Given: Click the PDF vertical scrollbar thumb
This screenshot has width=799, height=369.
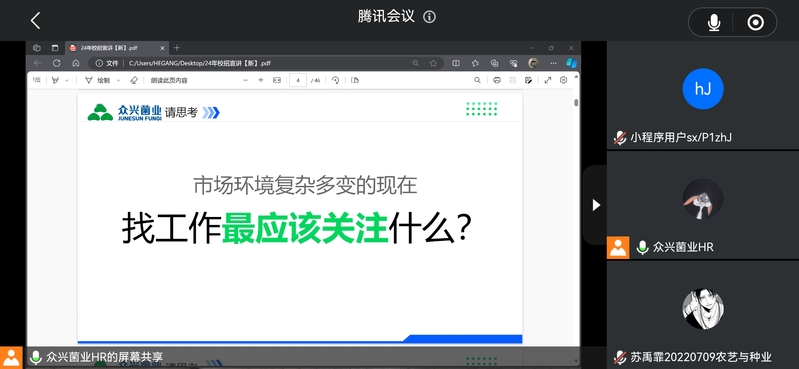Looking at the screenshot, I should click(x=576, y=102).
